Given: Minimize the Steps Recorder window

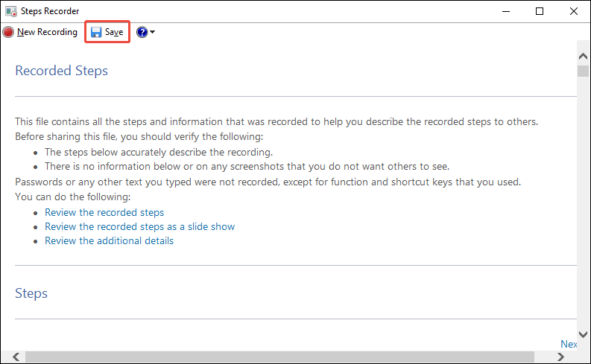Looking at the screenshot, I should point(506,11).
